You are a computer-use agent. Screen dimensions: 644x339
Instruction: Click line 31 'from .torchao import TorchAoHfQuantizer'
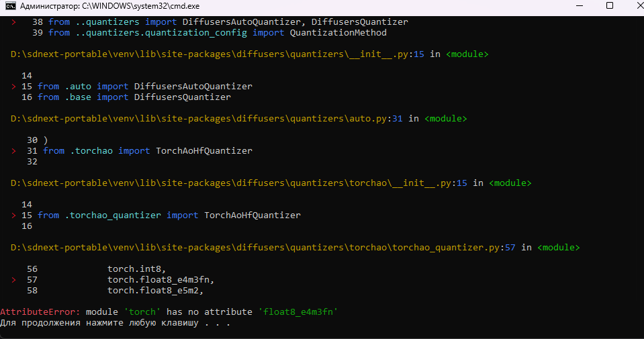[x=140, y=150]
